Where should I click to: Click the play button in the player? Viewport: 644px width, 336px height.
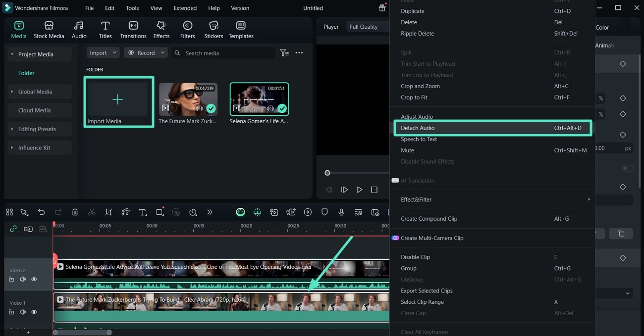pos(359,190)
